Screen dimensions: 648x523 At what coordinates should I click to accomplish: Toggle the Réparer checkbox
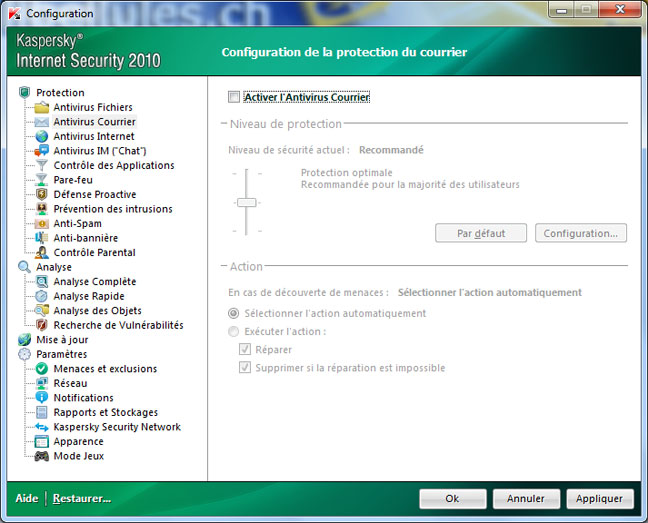pyautogui.click(x=245, y=349)
